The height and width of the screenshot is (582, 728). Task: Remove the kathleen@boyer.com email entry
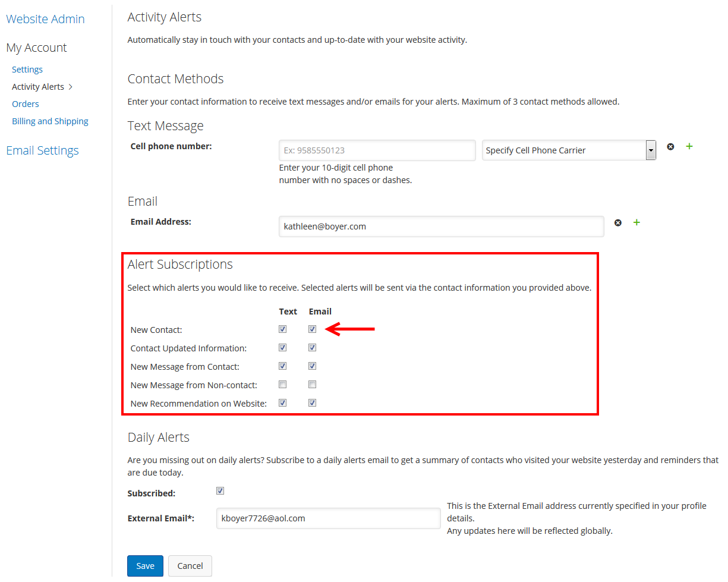pos(618,222)
